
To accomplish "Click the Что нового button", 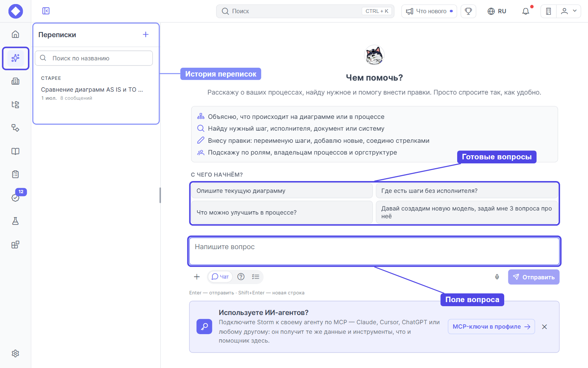I will (429, 11).
